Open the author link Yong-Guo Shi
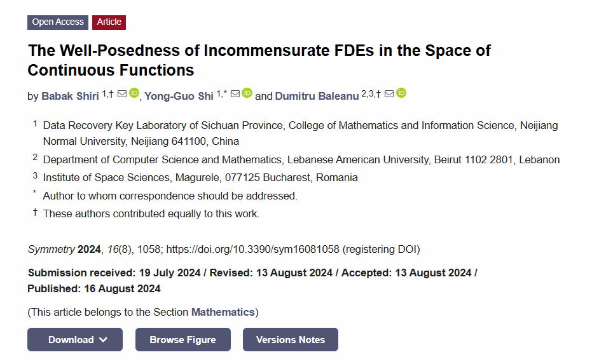This screenshot has width=599, height=364. tap(179, 96)
